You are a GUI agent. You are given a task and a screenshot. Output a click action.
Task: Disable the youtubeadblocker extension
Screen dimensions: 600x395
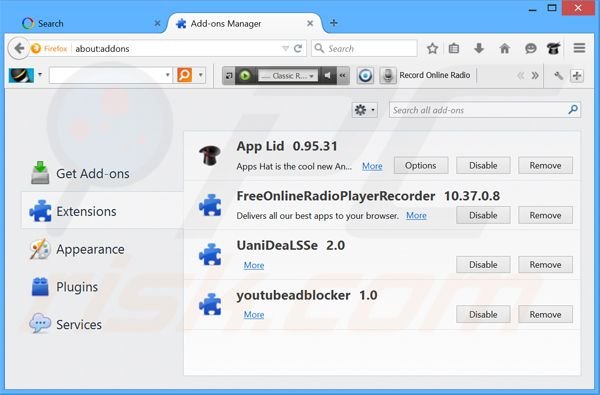(x=483, y=314)
